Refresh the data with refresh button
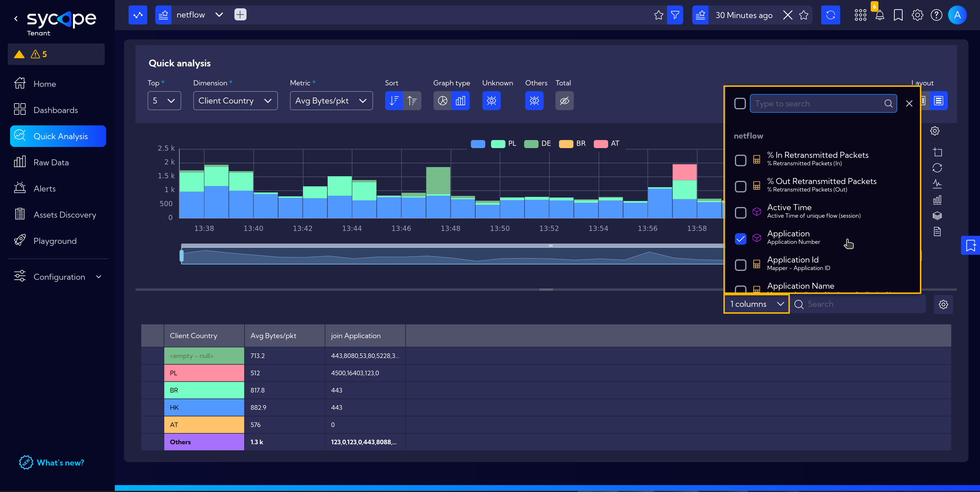The height and width of the screenshot is (492, 980). (x=830, y=15)
